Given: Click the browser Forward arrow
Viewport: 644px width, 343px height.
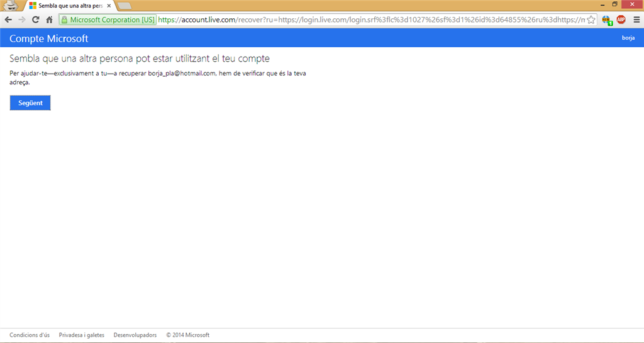Looking at the screenshot, I should (22, 20).
